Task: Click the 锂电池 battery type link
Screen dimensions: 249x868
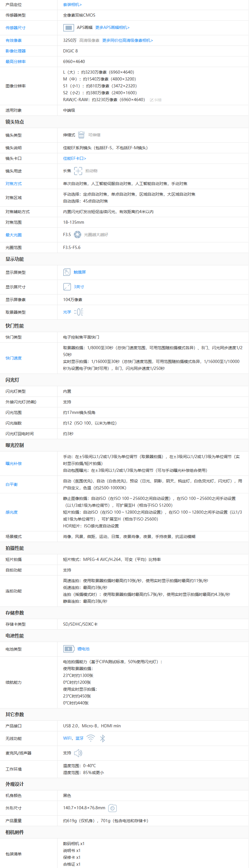Action: (84, 649)
